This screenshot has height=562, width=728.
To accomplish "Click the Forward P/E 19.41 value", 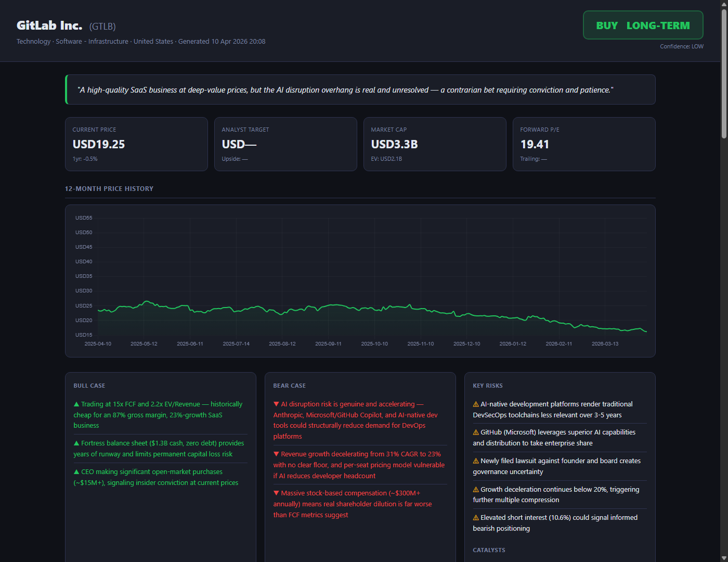I will pos(535,145).
